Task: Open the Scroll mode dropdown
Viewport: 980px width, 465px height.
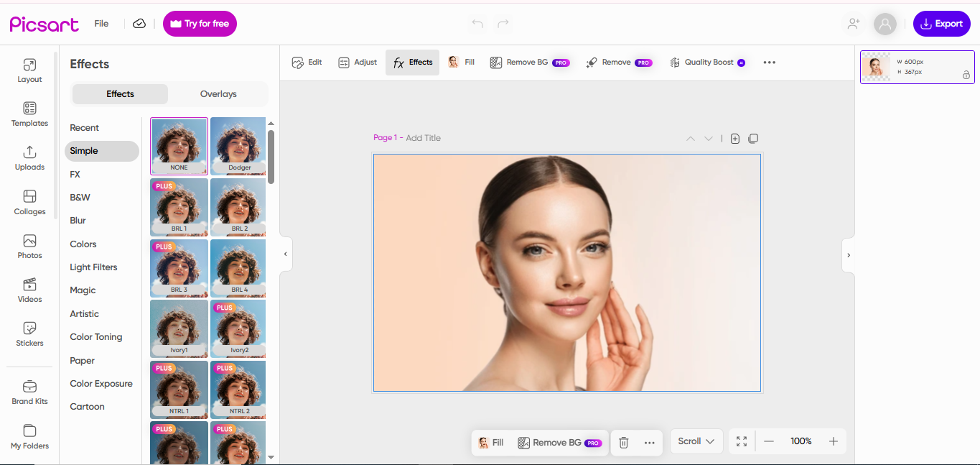Action: coord(696,441)
